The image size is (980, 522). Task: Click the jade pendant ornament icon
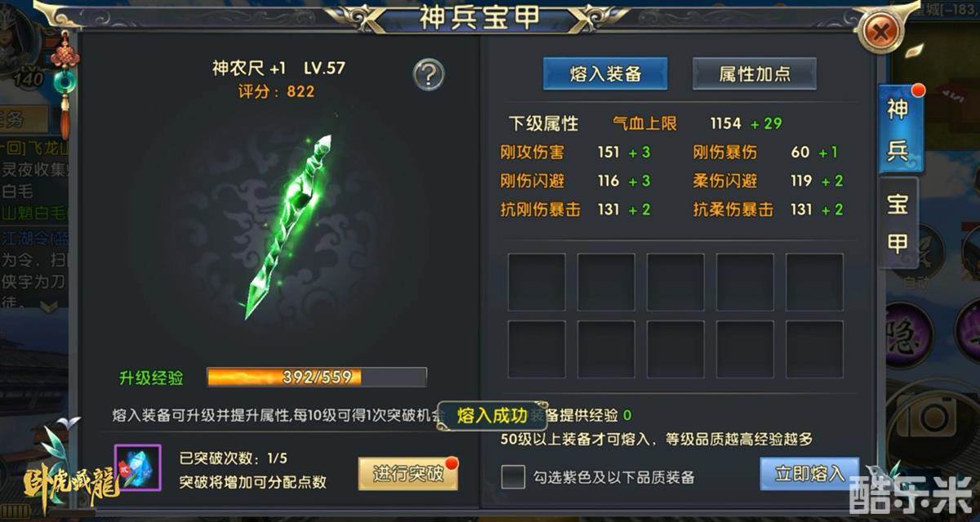[64, 83]
